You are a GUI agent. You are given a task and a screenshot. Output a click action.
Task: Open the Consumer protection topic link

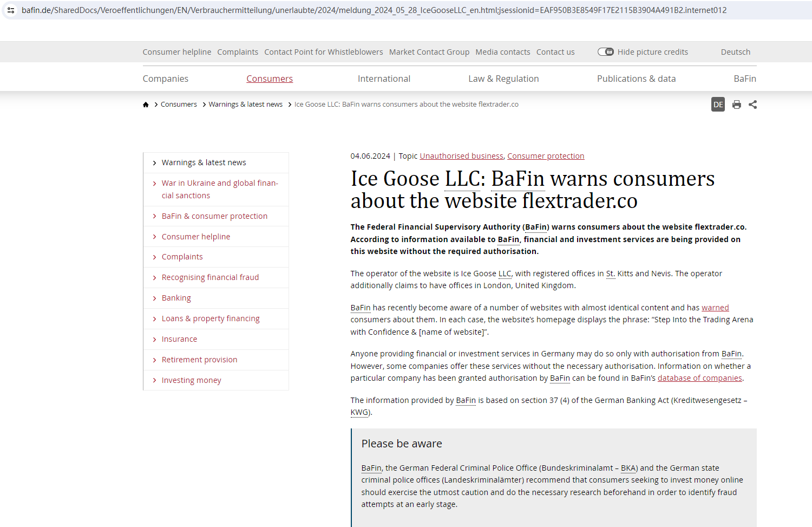(546, 156)
